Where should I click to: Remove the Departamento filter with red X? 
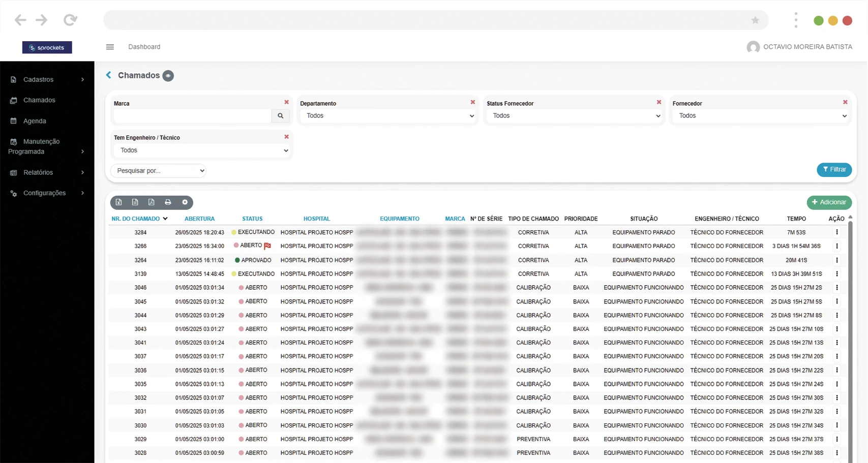coord(472,102)
